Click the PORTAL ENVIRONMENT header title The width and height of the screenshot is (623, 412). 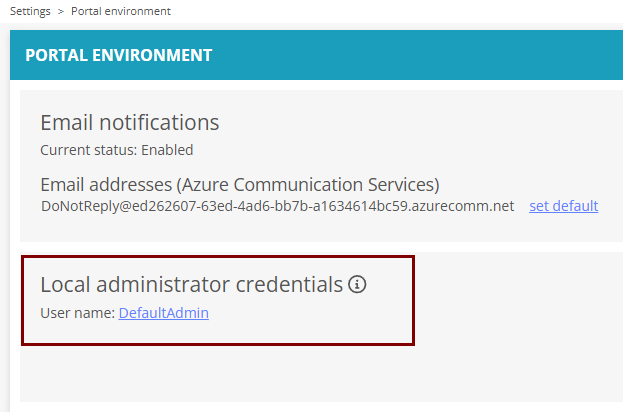click(x=119, y=55)
